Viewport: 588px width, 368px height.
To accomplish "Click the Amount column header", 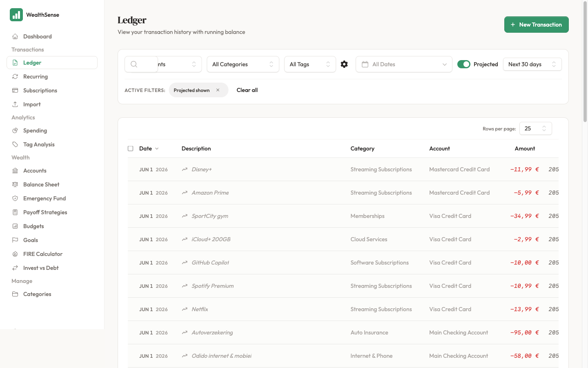I will 525,148.
